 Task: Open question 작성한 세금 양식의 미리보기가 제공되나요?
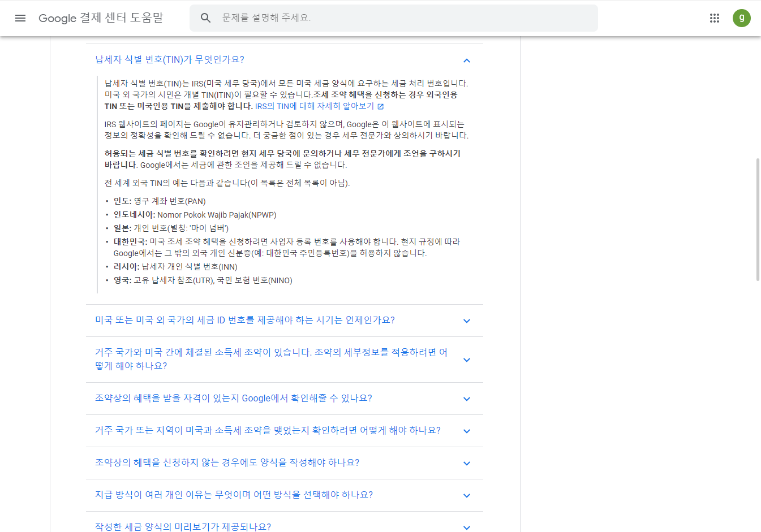point(183,526)
